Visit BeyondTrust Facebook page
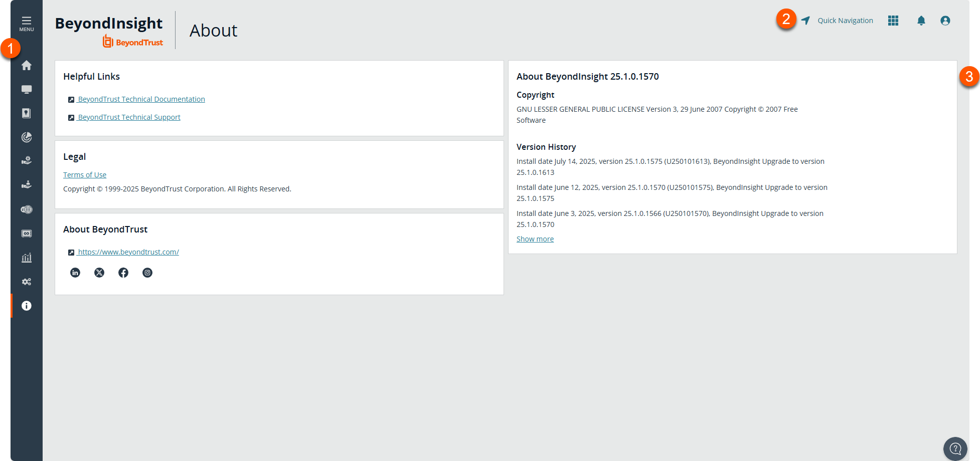The width and height of the screenshot is (980, 461). pyautogui.click(x=123, y=273)
